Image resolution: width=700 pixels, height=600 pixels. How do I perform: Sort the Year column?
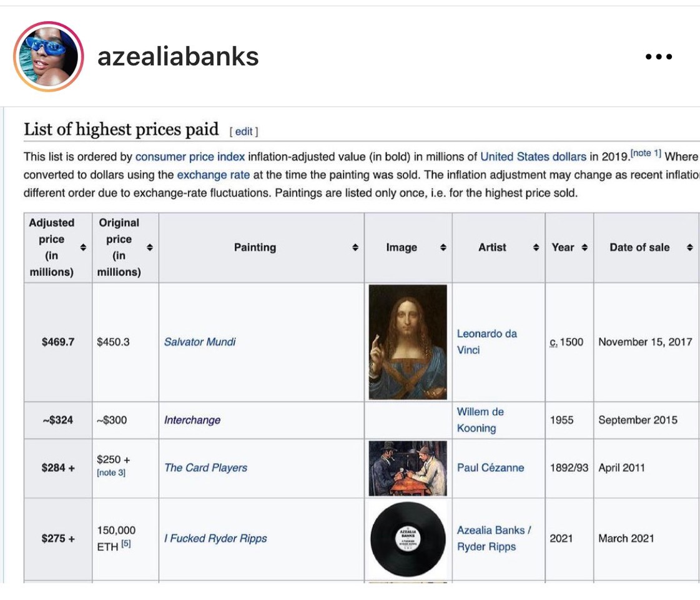coord(584,247)
